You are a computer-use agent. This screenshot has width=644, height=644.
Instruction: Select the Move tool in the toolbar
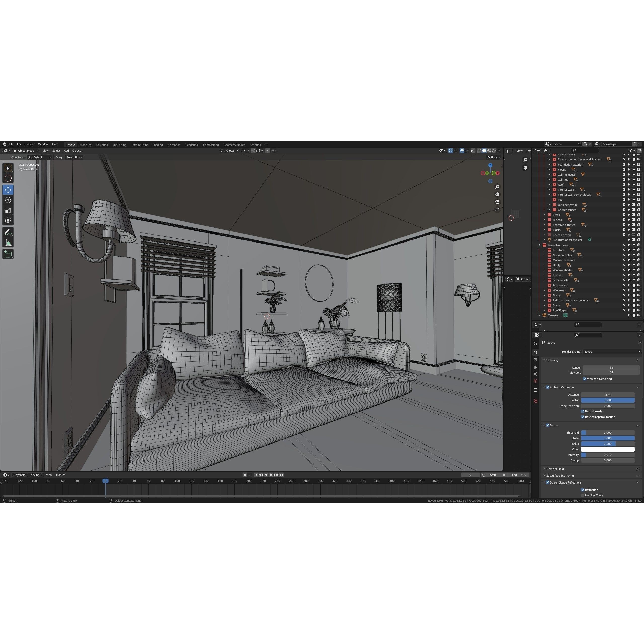pos(8,190)
